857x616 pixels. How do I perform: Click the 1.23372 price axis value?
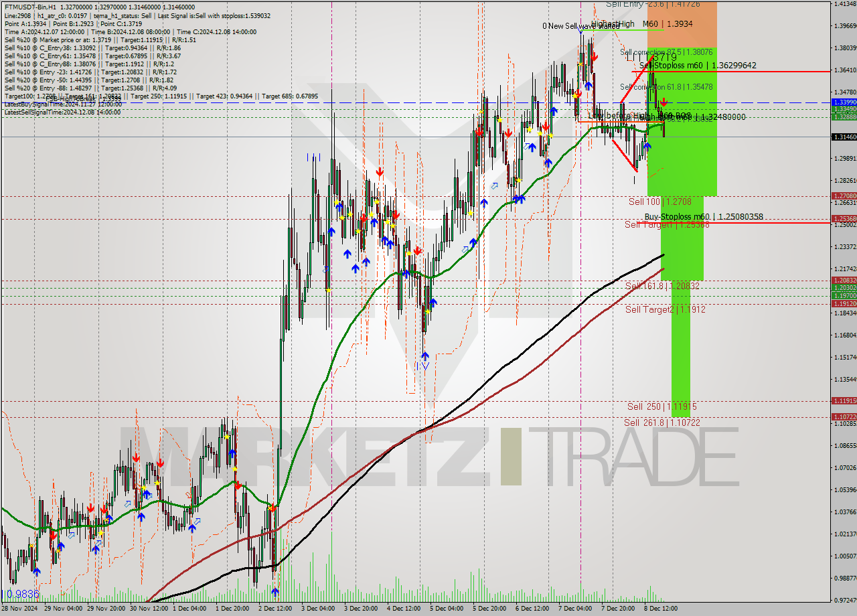click(x=844, y=246)
